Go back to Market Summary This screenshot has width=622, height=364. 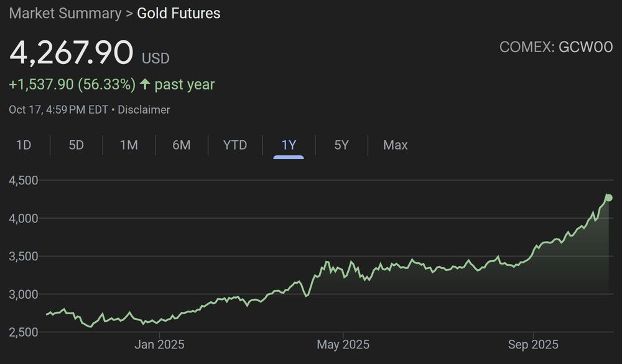coord(65,13)
